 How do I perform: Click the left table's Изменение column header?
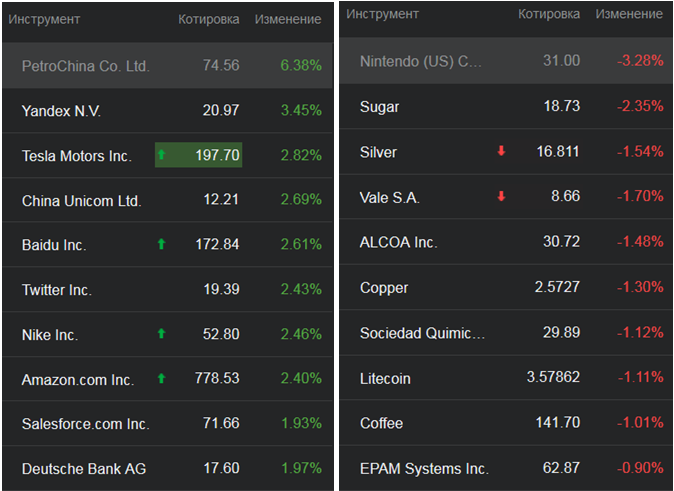[288, 19]
